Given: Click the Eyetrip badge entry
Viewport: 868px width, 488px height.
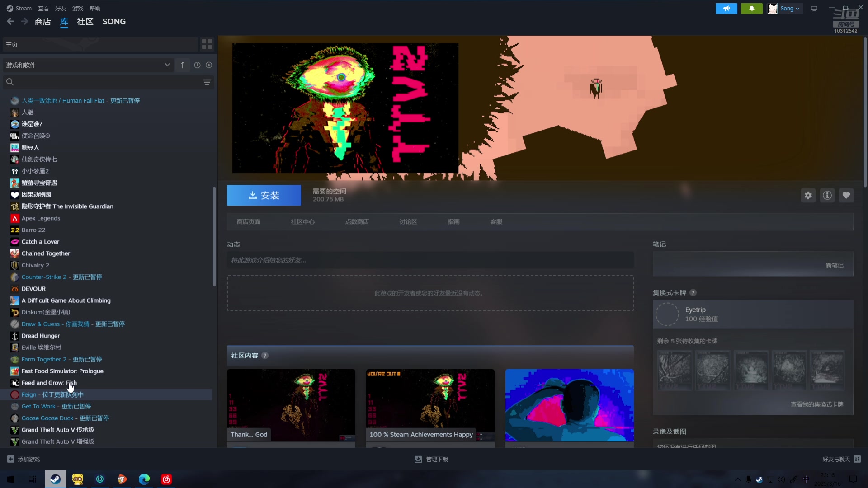Looking at the screenshot, I should (x=753, y=314).
